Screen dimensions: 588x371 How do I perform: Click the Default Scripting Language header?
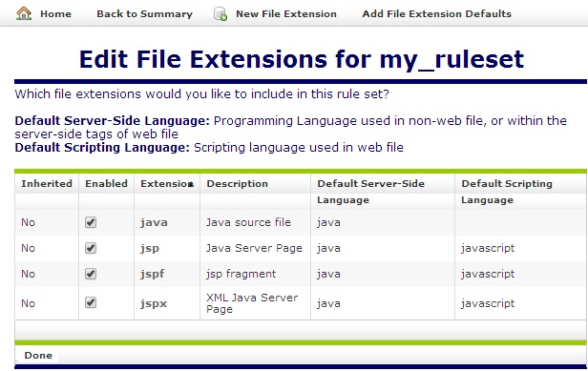click(x=507, y=191)
